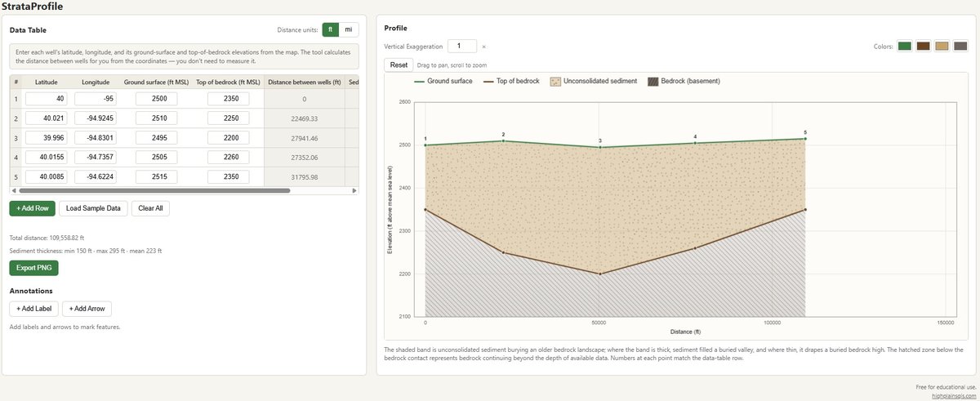The width and height of the screenshot is (980, 401).
Task: Edit row 4 top of bedrock 2260
Action: [229, 158]
